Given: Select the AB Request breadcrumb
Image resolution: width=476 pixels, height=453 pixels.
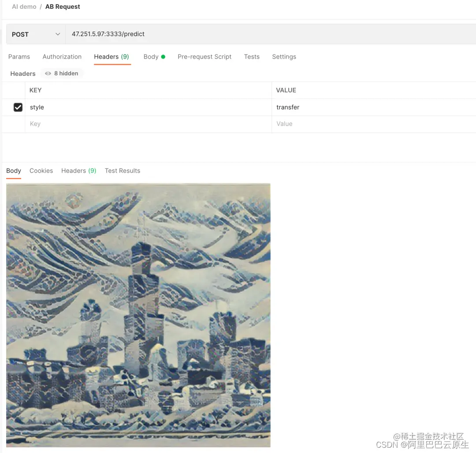Looking at the screenshot, I should 62,7.
